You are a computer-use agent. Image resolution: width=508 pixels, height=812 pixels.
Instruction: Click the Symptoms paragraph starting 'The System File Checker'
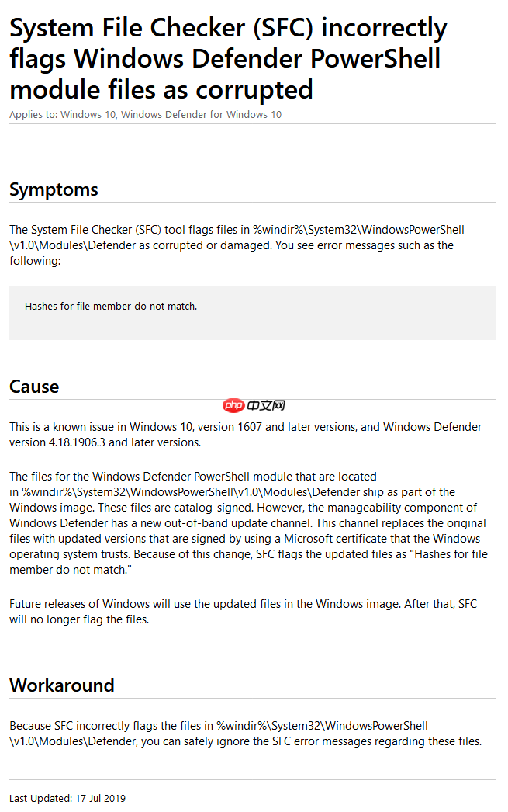(237, 245)
